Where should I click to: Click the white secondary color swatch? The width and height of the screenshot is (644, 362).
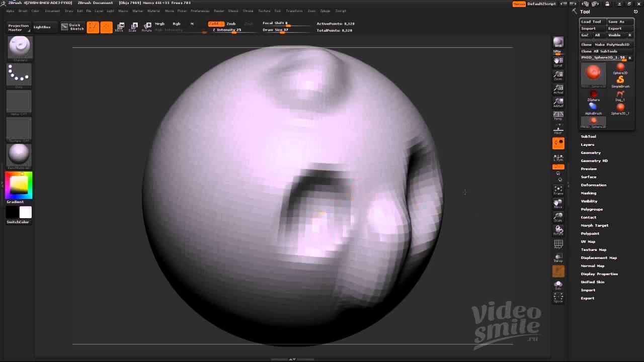pos(26,212)
